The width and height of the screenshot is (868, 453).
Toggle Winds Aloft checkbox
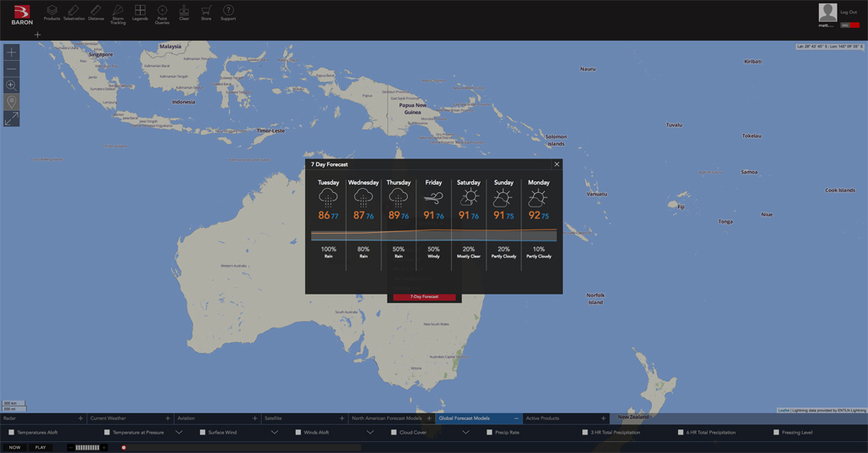click(298, 433)
